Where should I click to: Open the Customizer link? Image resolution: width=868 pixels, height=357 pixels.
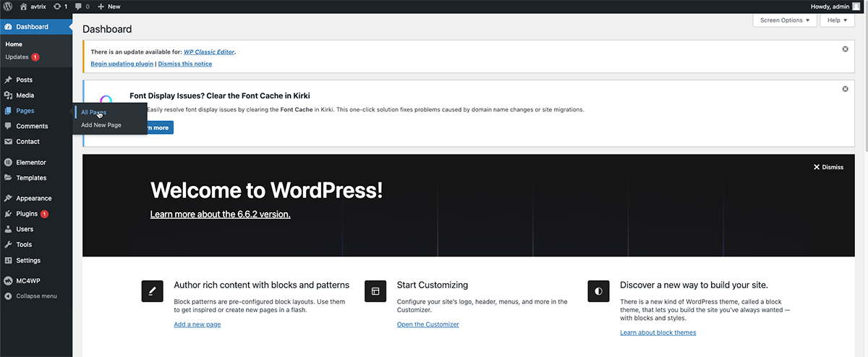(x=427, y=324)
